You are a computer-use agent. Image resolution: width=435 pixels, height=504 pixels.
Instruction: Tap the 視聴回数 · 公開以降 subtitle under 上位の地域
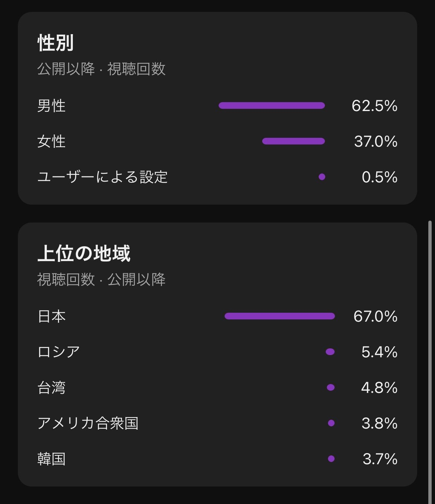coord(101,280)
